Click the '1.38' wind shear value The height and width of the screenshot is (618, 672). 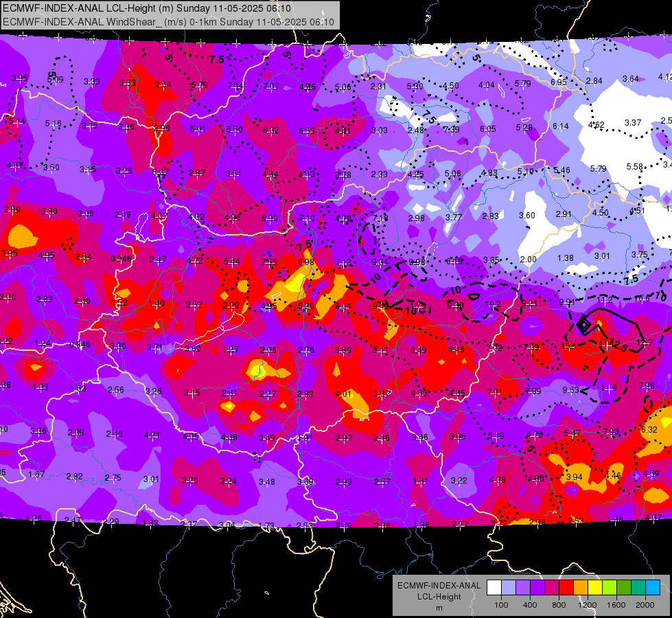(566, 257)
